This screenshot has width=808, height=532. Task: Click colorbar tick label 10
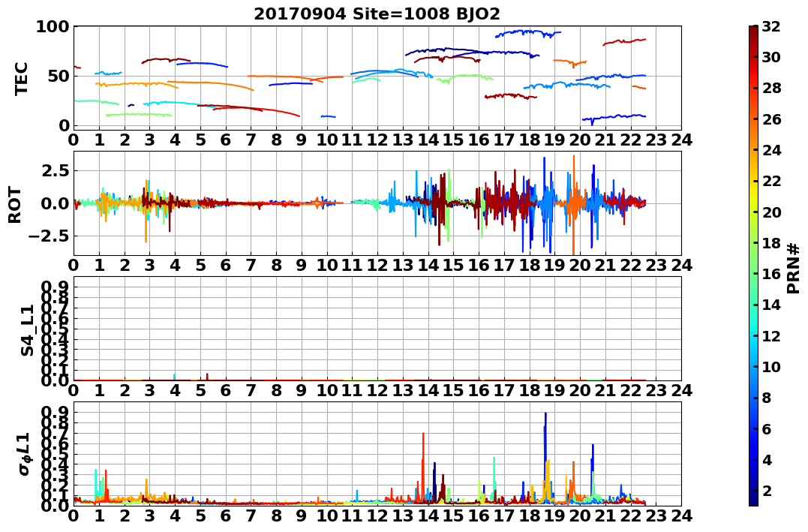click(771, 366)
